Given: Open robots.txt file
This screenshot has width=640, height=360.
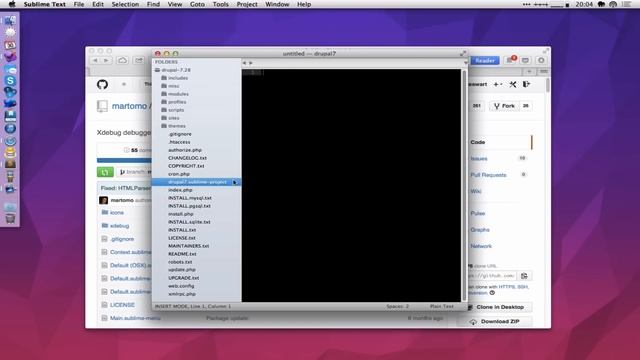Looking at the screenshot, I should (x=180, y=262).
